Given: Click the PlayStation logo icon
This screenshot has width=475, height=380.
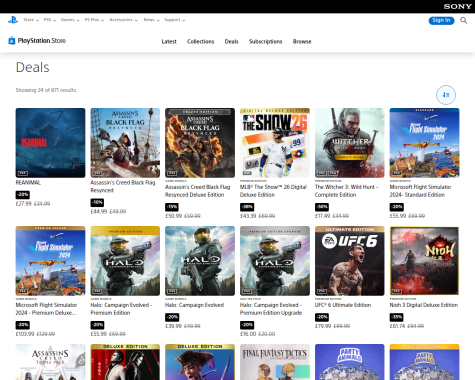Looking at the screenshot, I should (13, 20).
